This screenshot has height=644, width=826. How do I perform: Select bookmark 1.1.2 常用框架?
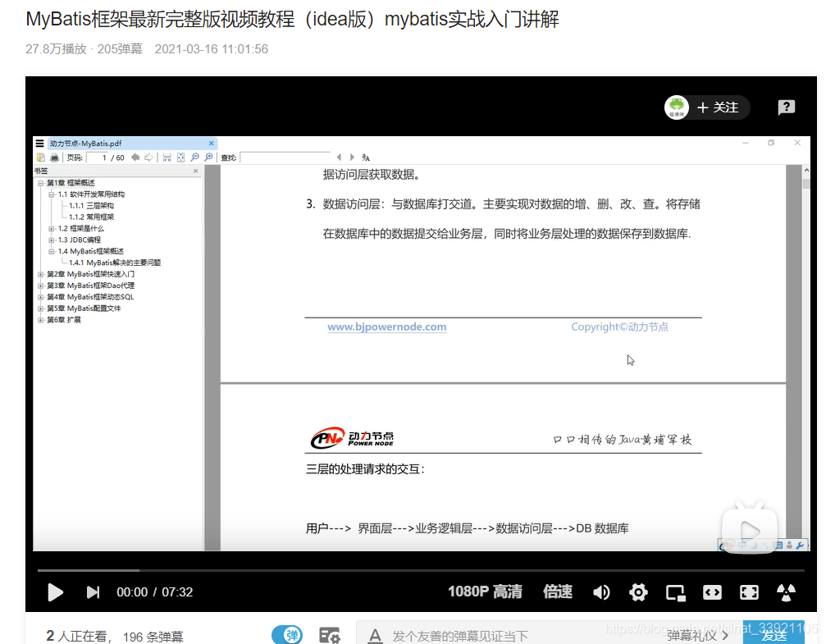coord(91,217)
